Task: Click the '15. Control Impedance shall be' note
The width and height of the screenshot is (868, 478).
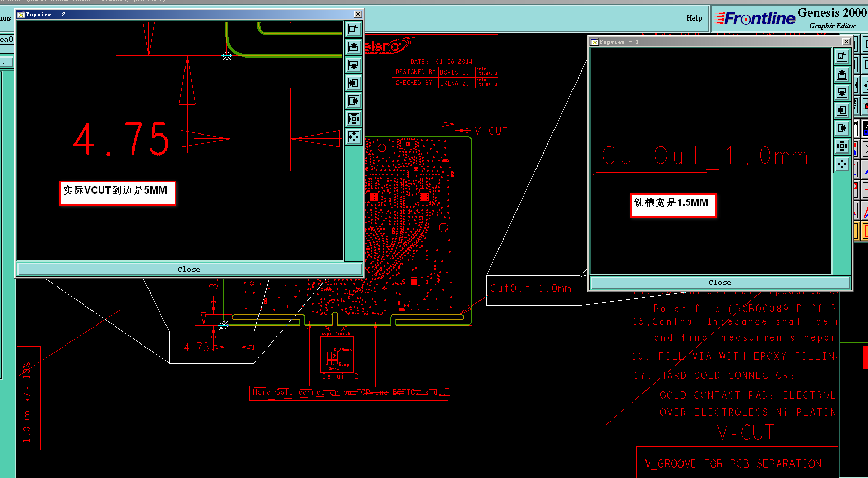Action: (735, 322)
